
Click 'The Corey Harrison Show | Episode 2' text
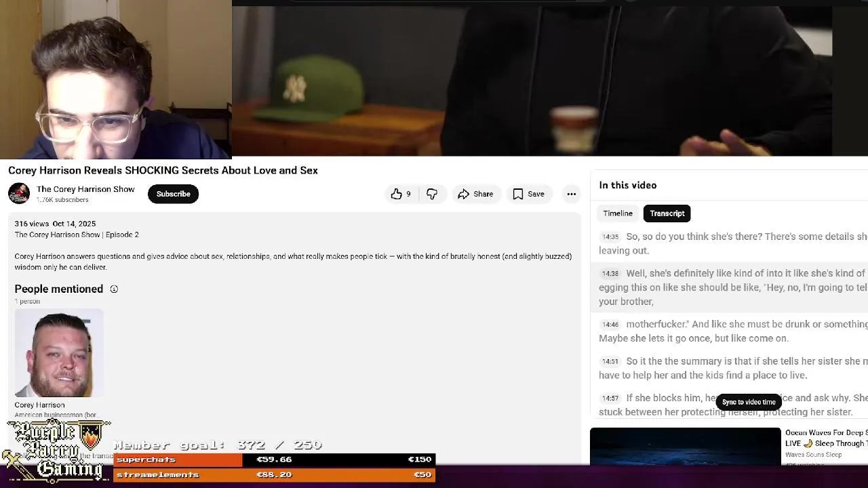pyautogui.click(x=77, y=235)
